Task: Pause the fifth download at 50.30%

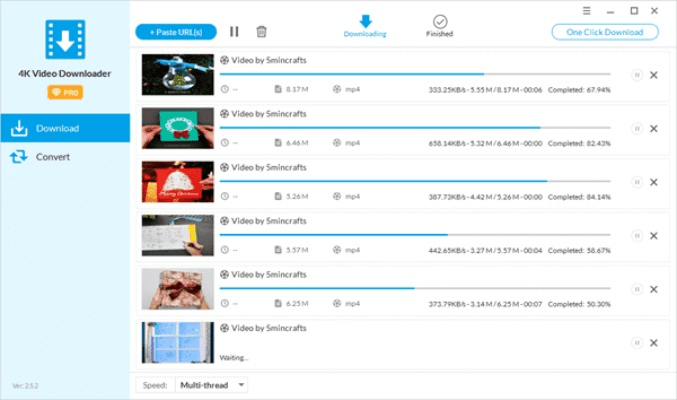Action: (636, 289)
